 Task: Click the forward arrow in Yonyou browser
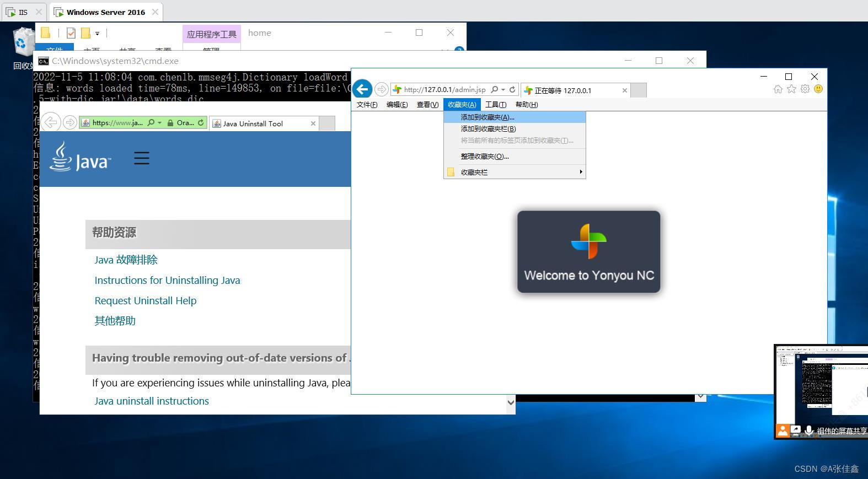(x=381, y=89)
